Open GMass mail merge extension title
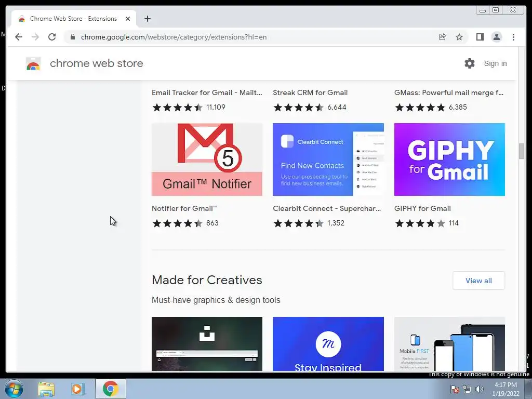This screenshot has width=532, height=399. click(x=449, y=92)
